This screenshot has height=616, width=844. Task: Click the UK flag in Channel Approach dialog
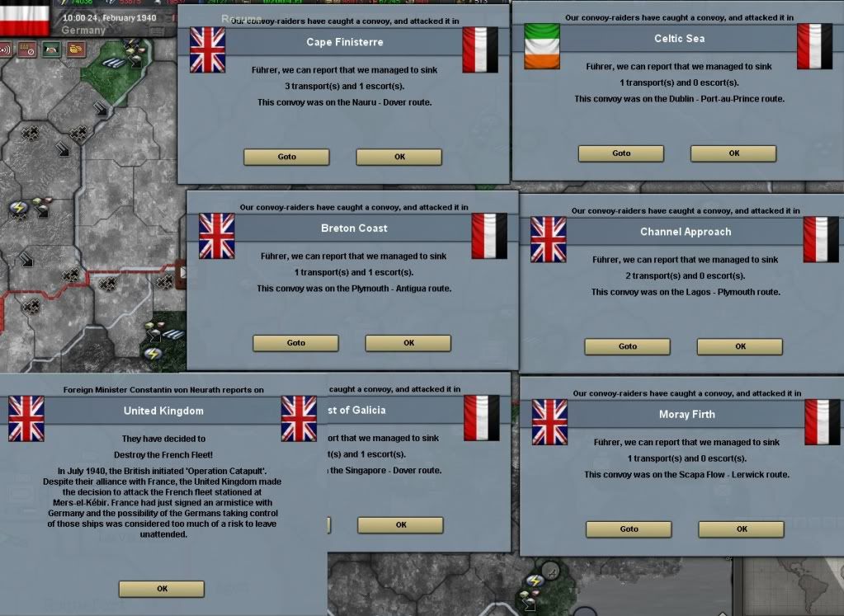(549, 239)
